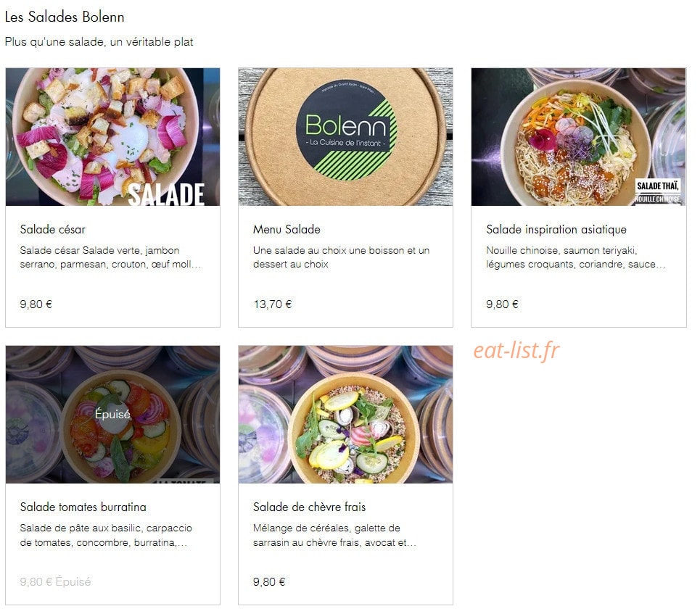
Task: Click the greyed 9,80 € Épuisé label
Action: pos(55,582)
